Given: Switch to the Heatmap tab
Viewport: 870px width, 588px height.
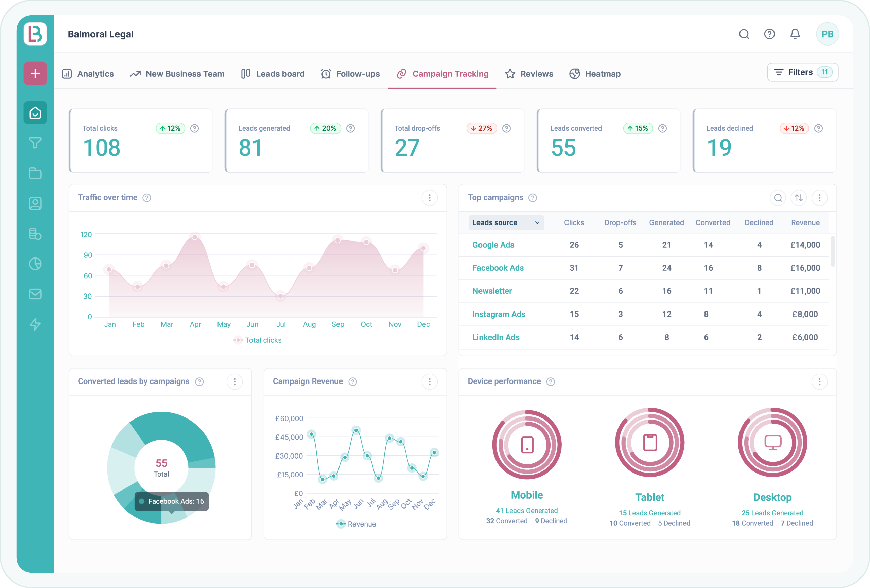Looking at the screenshot, I should click(x=595, y=74).
